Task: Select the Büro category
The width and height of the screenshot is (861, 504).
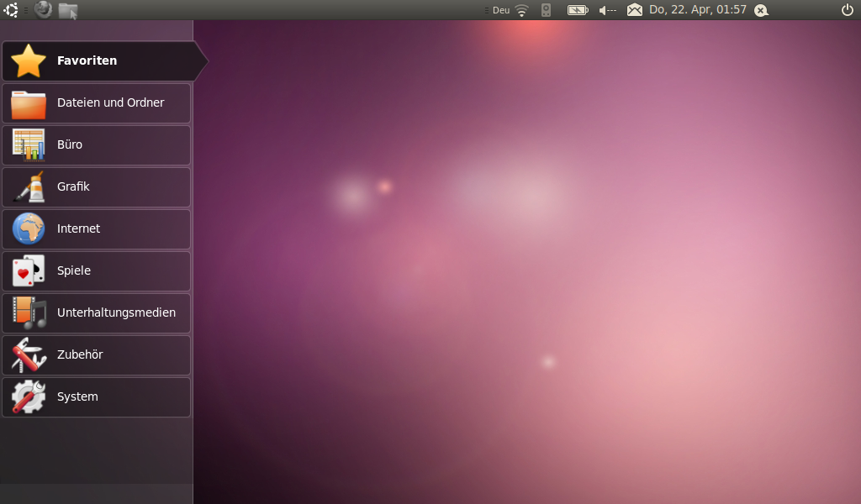Action: (x=96, y=144)
